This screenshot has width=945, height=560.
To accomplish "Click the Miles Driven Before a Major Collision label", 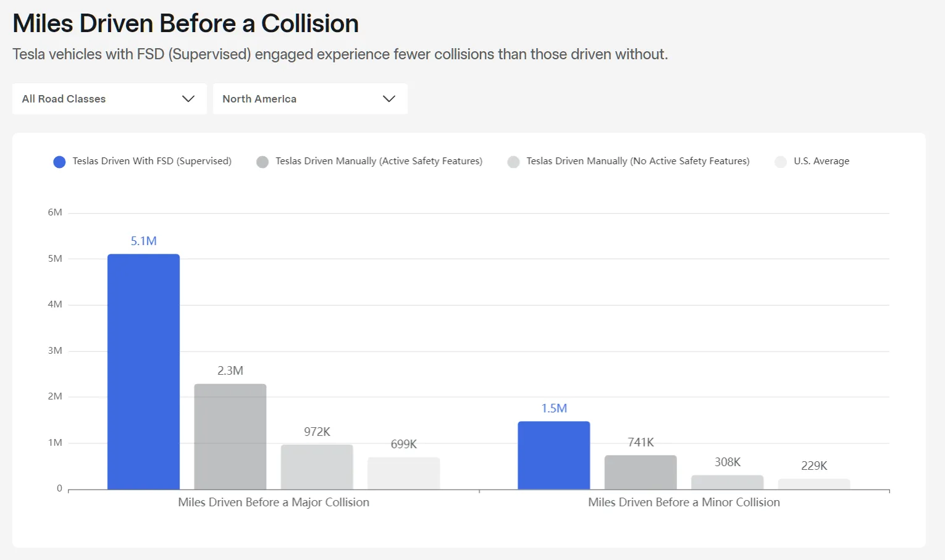I will point(274,502).
